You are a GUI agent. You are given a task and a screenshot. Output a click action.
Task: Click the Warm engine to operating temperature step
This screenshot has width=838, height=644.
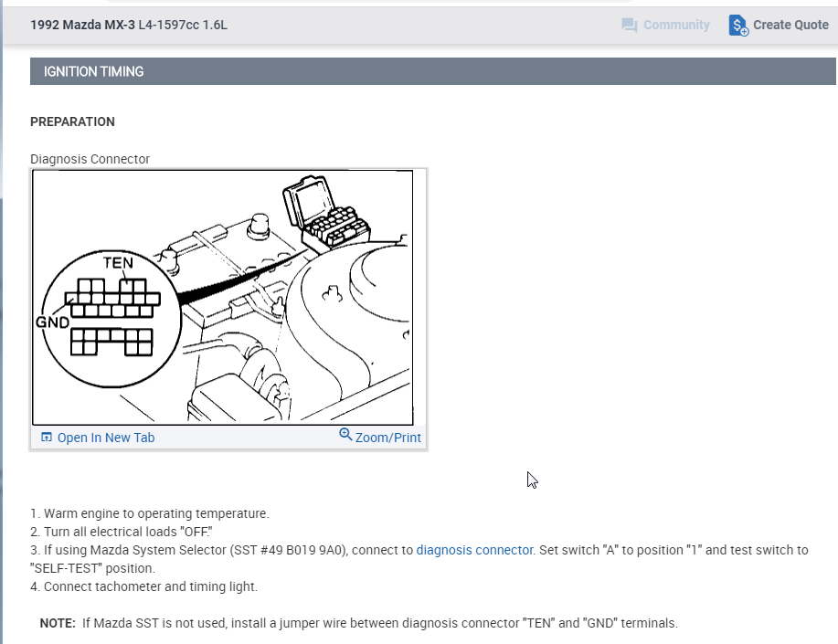coord(150,513)
